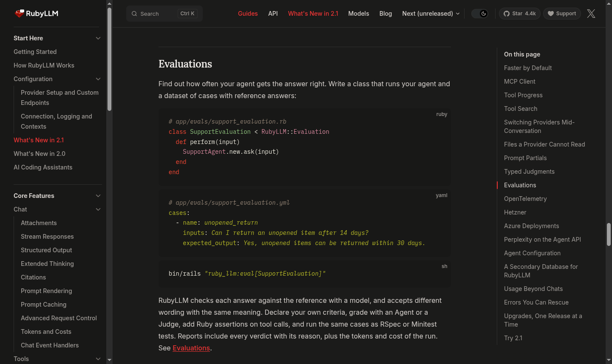Click the GitHub Star 4.4k button
The width and height of the screenshot is (612, 364).
pos(519,14)
